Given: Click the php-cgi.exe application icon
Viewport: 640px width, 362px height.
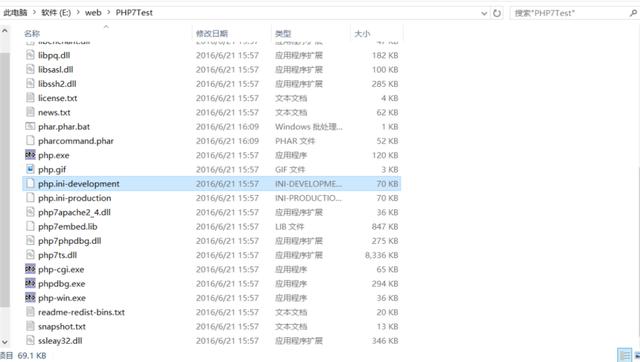Looking at the screenshot, I should pos(30,269).
